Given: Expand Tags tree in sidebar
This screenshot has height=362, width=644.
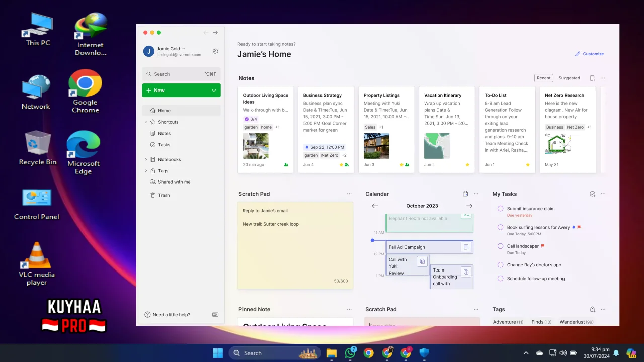Looking at the screenshot, I should (146, 171).
